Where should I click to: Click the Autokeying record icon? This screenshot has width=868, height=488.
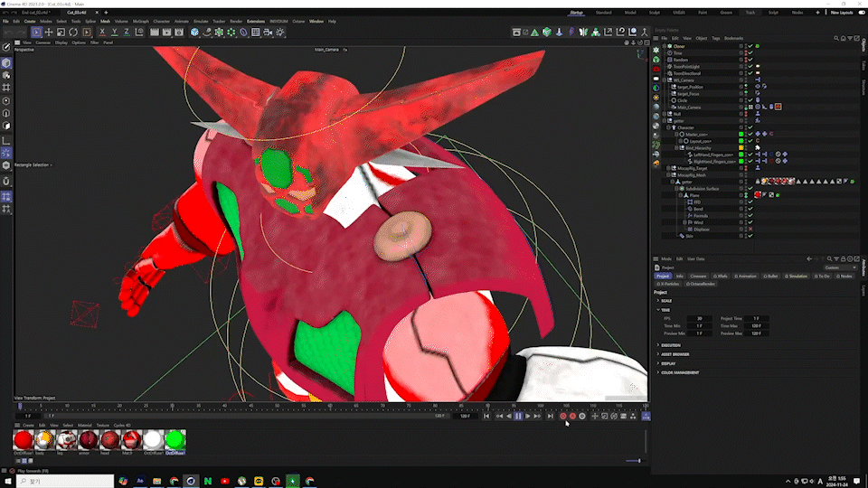click(x=572, y=416)
